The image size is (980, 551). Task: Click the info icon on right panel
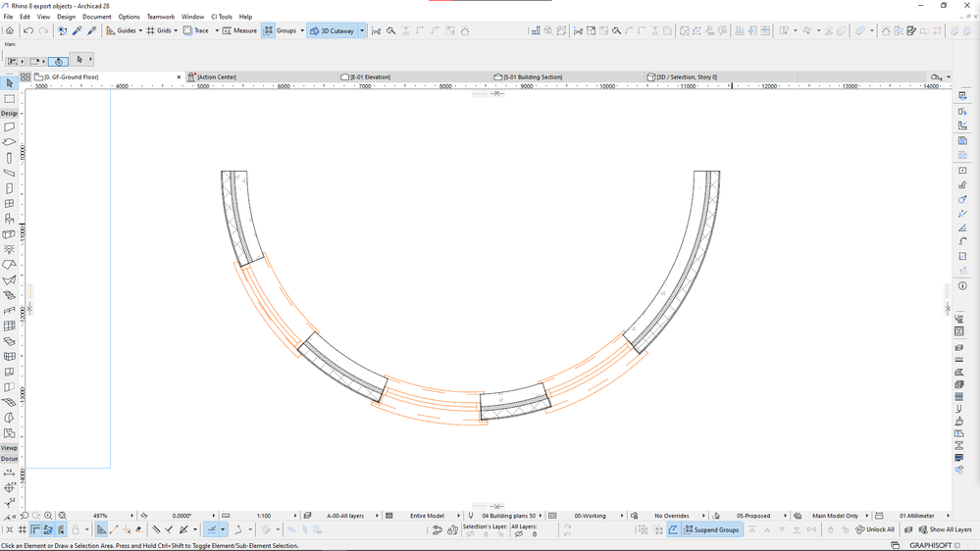pyautogui.click(x=962, y=285)
